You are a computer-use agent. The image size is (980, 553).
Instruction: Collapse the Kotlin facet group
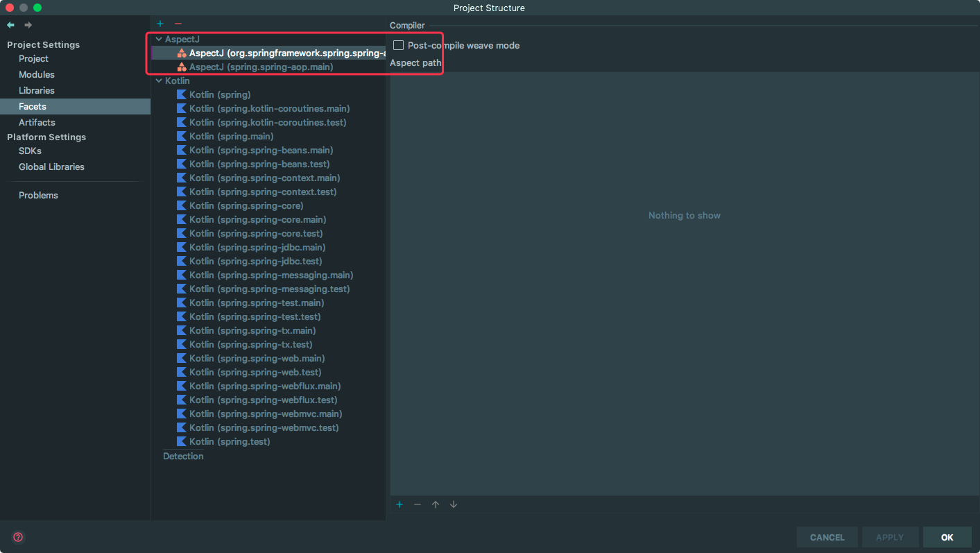(x=159, y=81)
